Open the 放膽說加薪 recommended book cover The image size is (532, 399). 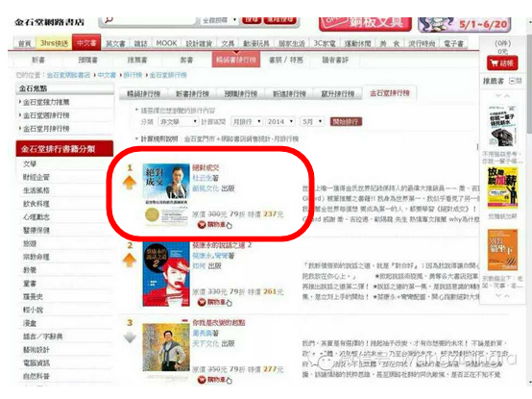[502, 187]
